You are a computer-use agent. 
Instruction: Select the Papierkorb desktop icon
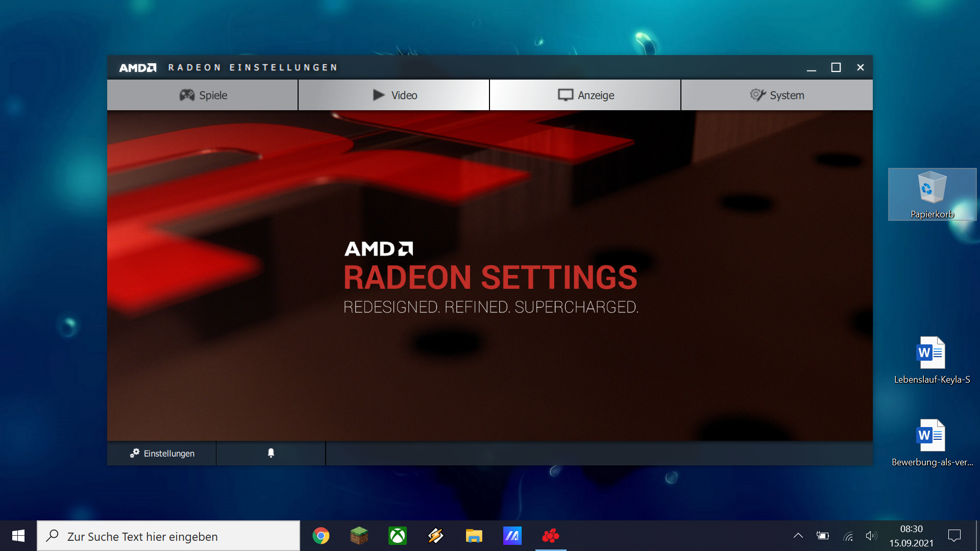pos(932,194)
